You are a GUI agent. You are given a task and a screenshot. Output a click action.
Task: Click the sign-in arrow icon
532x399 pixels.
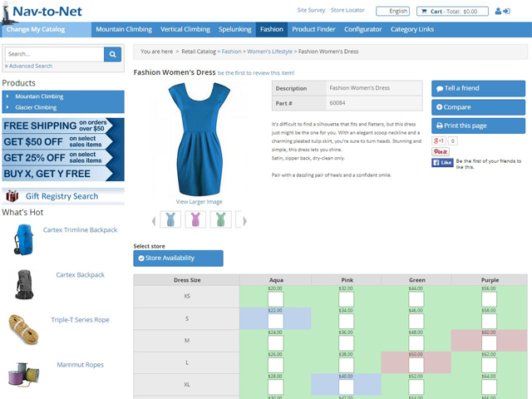coord(507,12)
